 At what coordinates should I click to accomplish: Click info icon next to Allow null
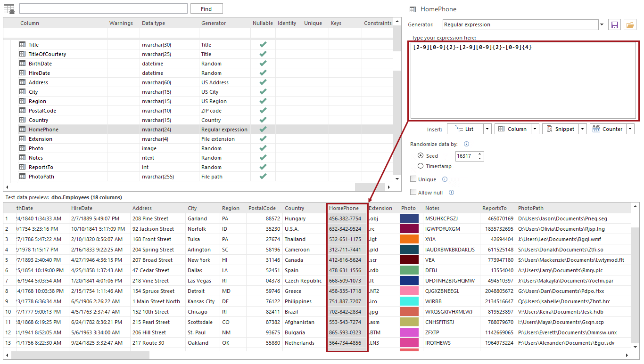click(451, 193)
